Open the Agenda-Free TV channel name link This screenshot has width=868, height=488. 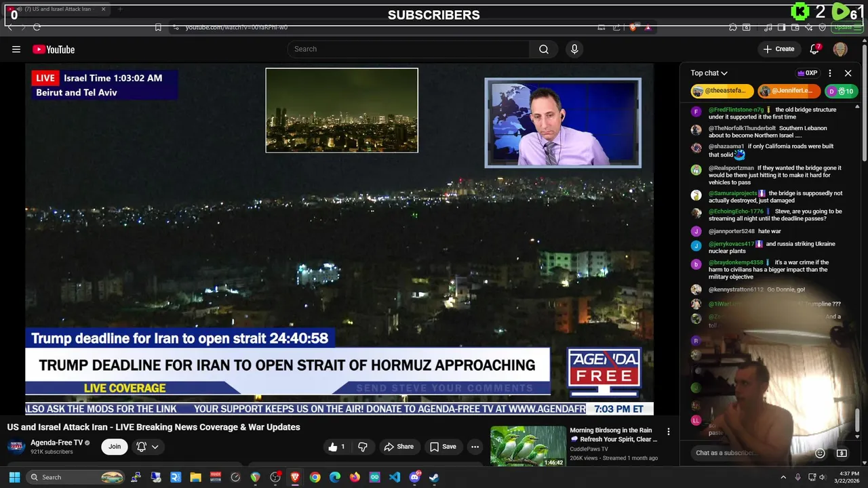(56, 443)
